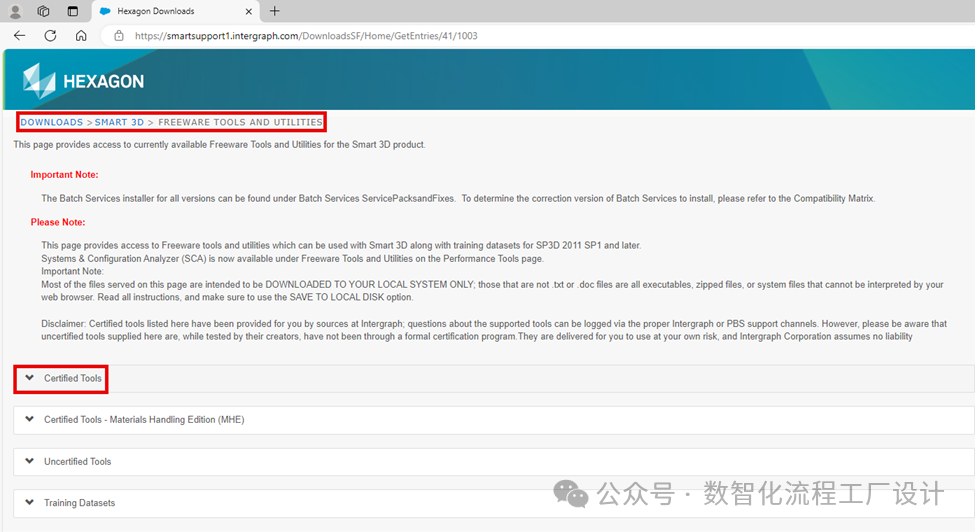Open the DOWNLOADS breadcrumb link

(52, 122)
